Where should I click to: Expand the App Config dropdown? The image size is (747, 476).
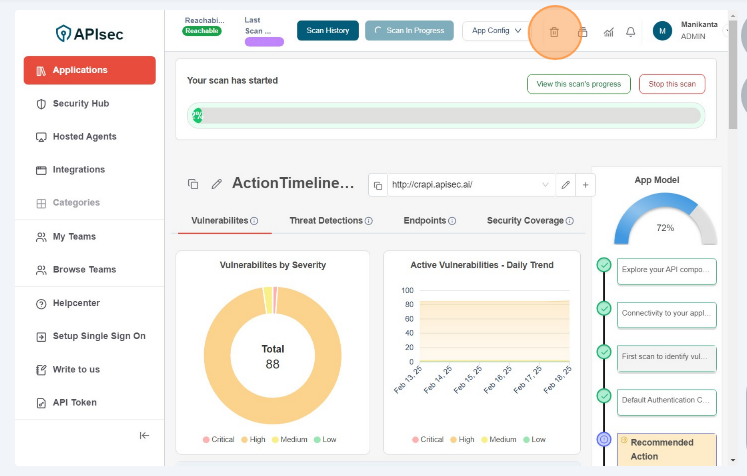[497, 31]
